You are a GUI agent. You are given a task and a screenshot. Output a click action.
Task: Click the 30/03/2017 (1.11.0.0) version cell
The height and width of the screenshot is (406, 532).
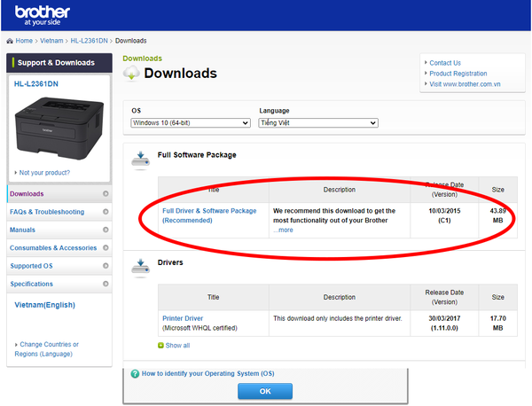click(x=444, y=324)
